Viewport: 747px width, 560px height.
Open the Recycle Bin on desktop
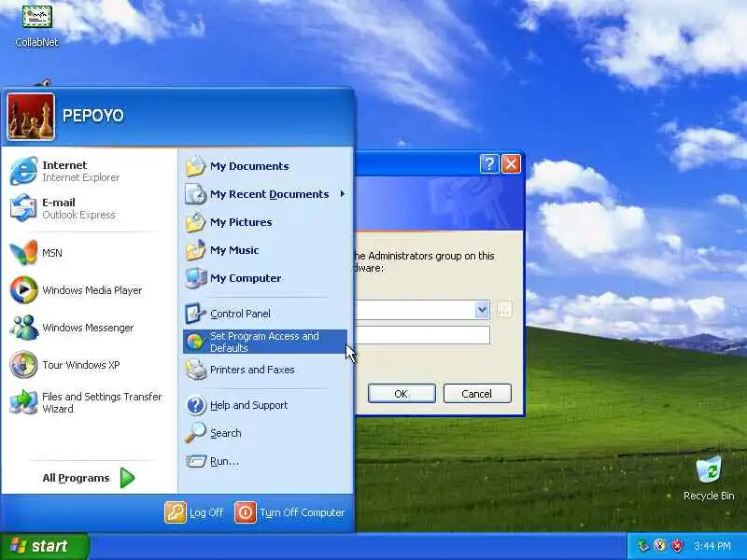tap(709, 478)
